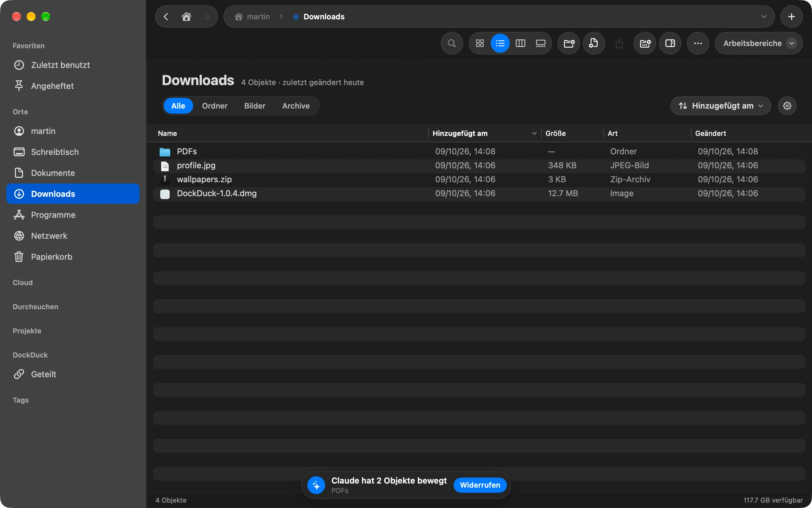Switch to icon grid view
The image size is (812, 508).
[x=480, y=43]
